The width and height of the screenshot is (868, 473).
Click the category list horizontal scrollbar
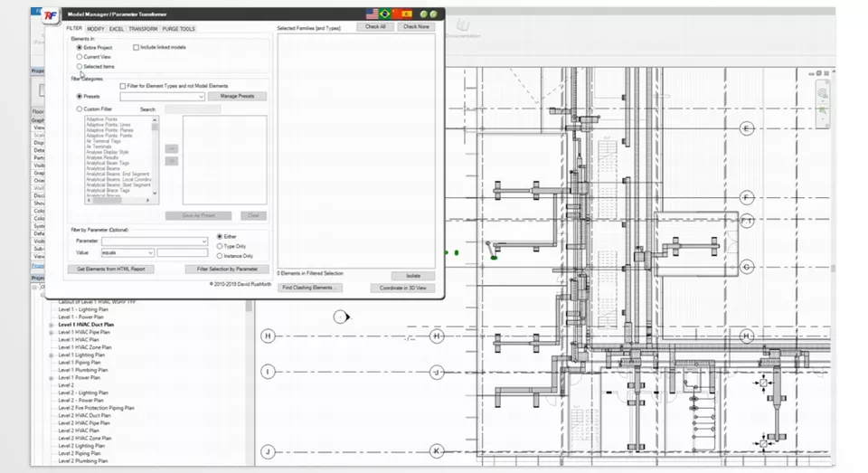[x=118, y=201]
